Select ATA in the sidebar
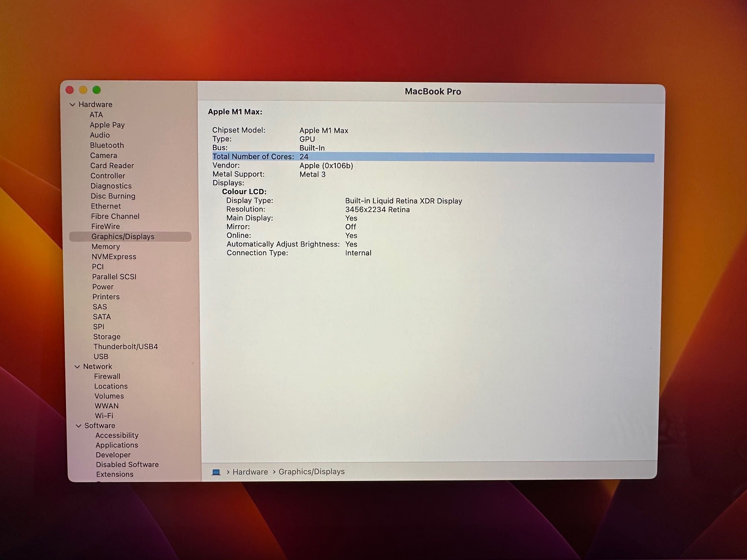The image size is (747, 560). click(96, 115)
